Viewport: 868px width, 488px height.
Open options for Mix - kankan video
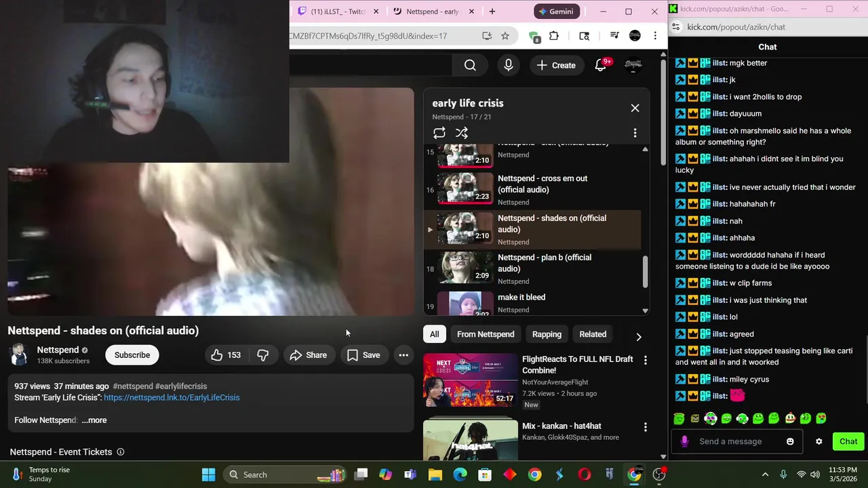click(x=645, y=427)
